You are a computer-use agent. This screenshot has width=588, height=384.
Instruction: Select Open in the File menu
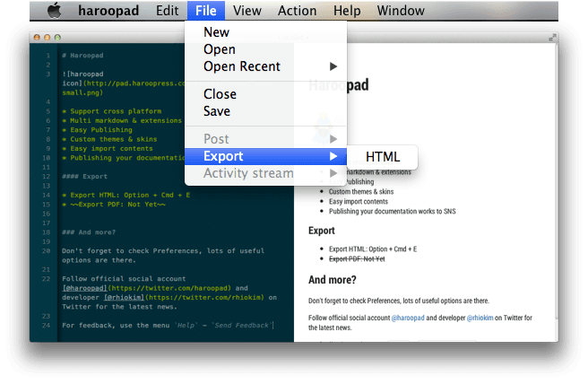coord(220,49)
